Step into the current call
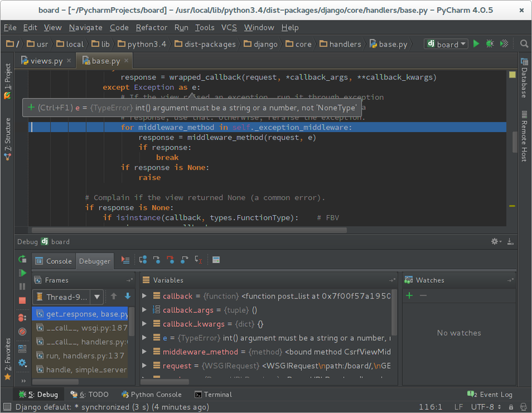Image resolution: width=532 pixels, height=413 pixels. pos(157,260)
